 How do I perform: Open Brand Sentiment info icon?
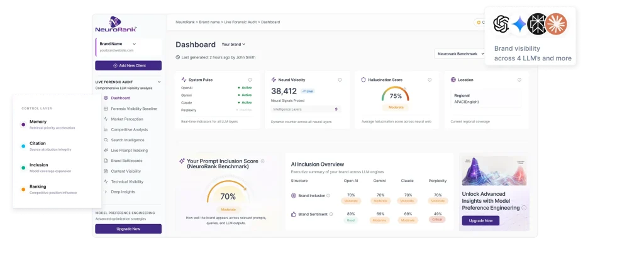click(331, 214)
